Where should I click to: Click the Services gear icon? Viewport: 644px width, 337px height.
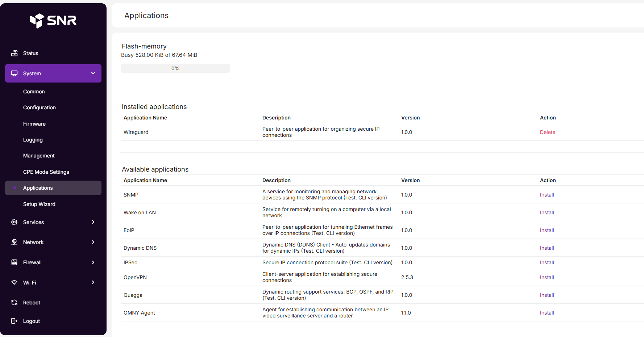(14, 222)
